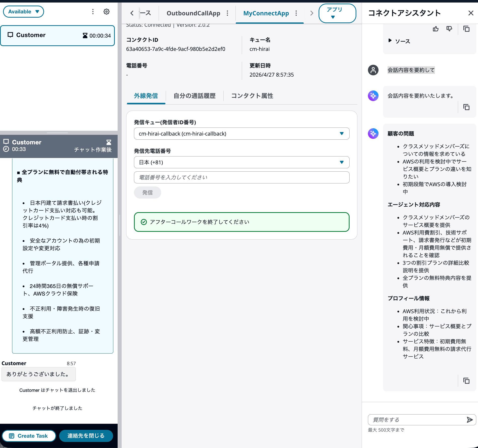Click the 連絡先を閉じる button
The width and height of the screenshot is (478, 448).
pos(86,436)
